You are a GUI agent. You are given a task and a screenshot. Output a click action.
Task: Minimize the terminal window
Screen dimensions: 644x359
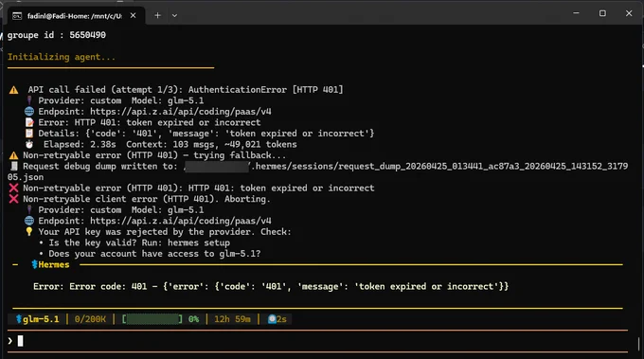[x=576, y=13]
